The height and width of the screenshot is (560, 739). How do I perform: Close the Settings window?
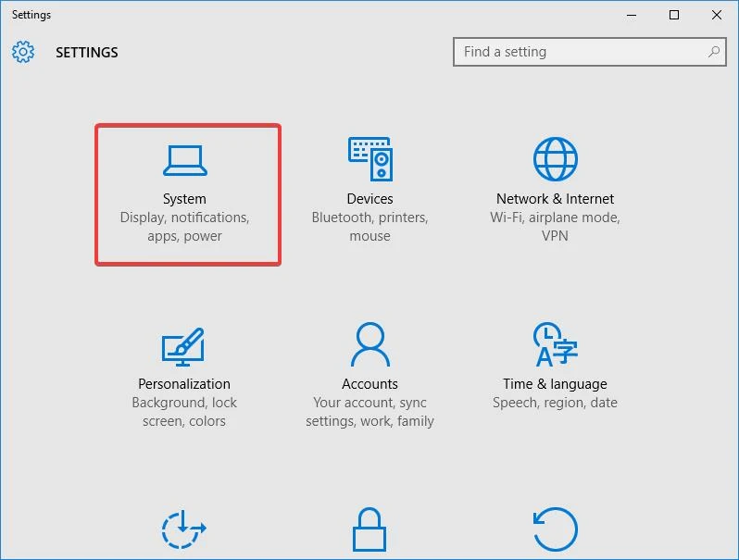[x=717, y=15]
